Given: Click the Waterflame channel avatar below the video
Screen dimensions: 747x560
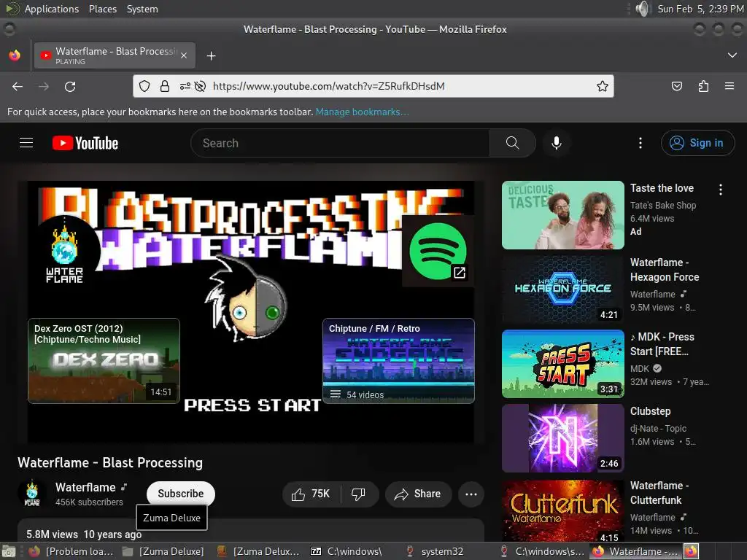Looking at the screenshot, I should (x=32, y=494).
